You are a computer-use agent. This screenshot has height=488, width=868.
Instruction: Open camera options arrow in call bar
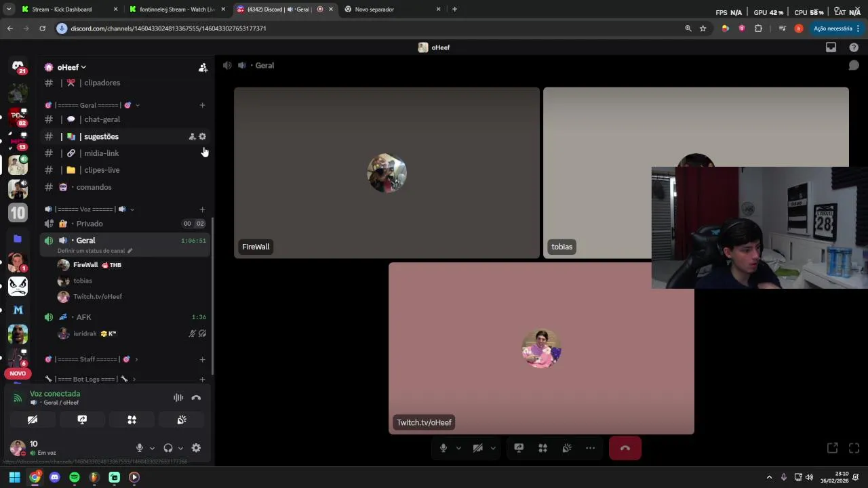click(x=493, y=448)
